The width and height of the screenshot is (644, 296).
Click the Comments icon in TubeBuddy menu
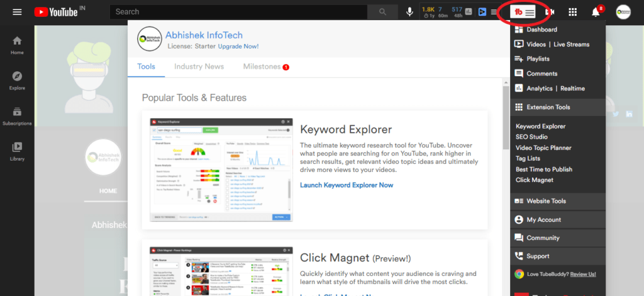(x=519, y=74)
